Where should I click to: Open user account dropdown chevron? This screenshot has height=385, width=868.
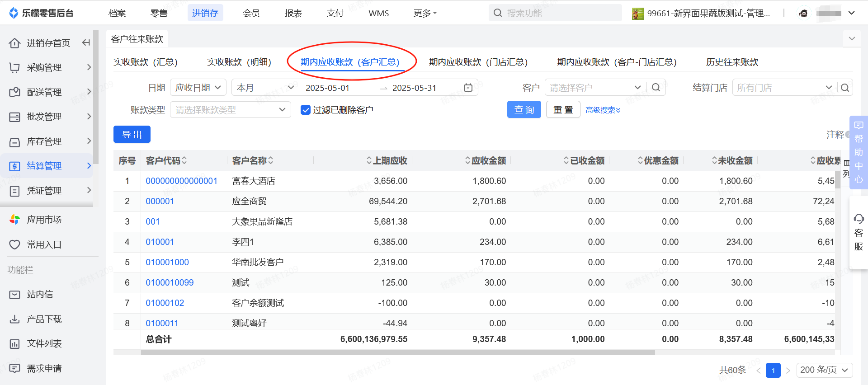[851, 13]
